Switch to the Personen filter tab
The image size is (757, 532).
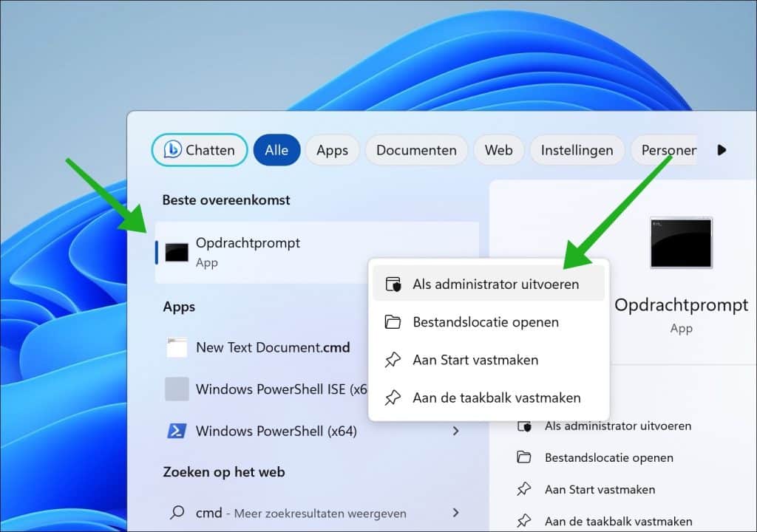[x=666, y=150]
